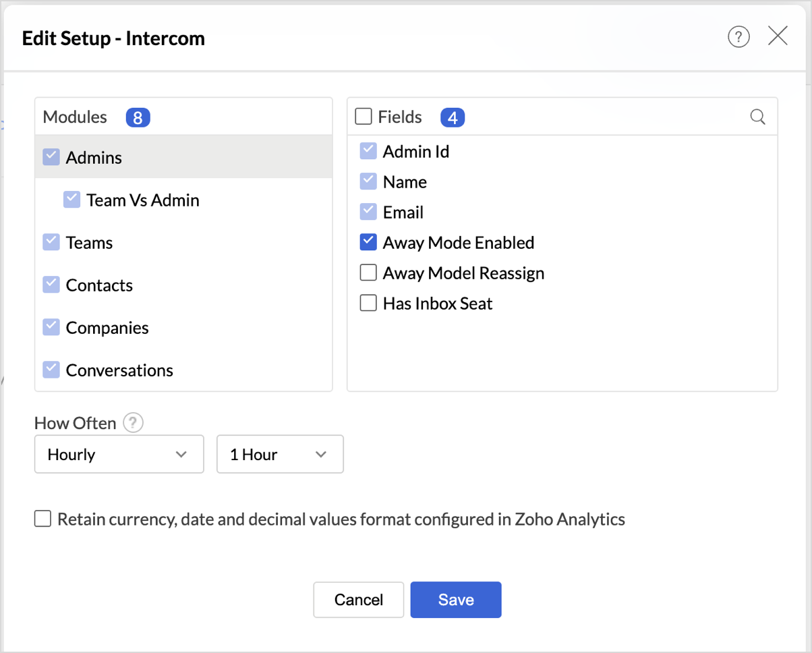The height and width of the screenshot is (653, 812).
Task: Click the Fields count badge
Action: [x=453, y=118]
